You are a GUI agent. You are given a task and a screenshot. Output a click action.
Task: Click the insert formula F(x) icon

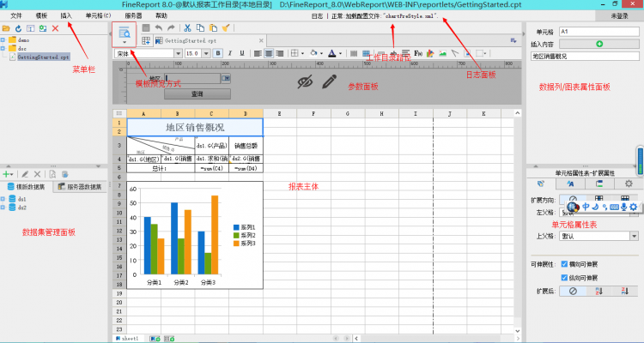418,53
